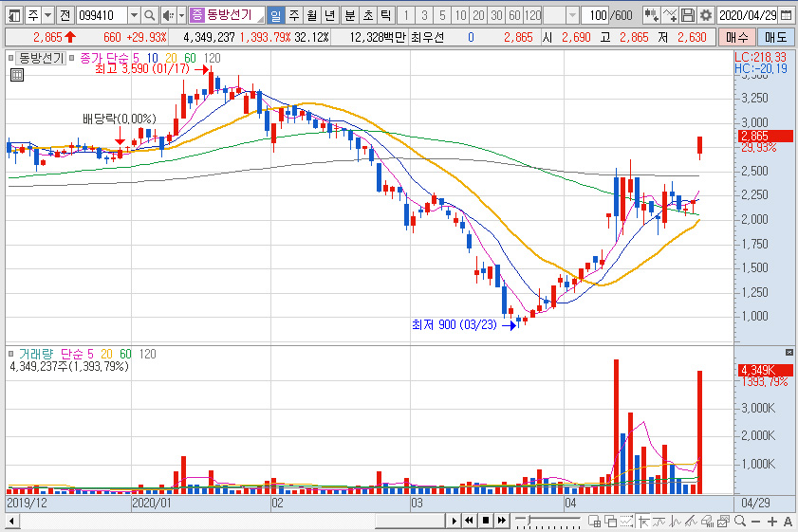
Task: Zoom in with the plus icon
Action: pos(772,522)
